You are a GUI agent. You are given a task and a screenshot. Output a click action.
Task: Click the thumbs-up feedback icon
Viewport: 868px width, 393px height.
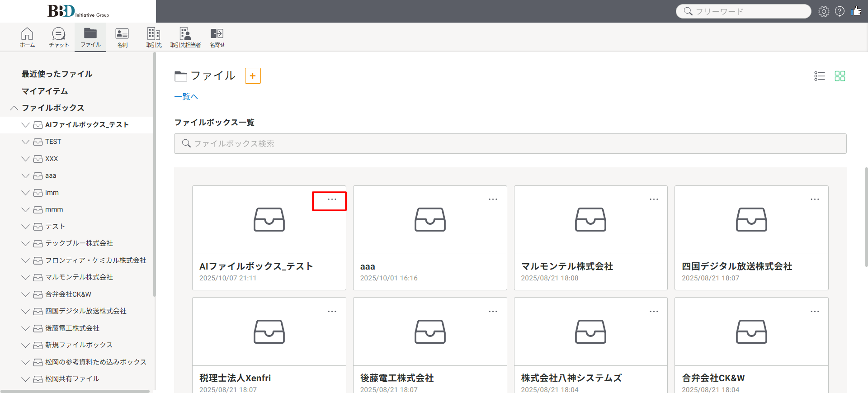coord(856,11)
